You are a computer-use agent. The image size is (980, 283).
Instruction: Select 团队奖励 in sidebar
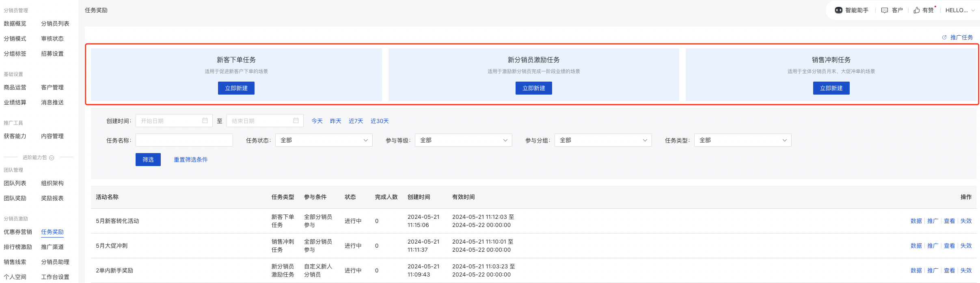(15, 198)
